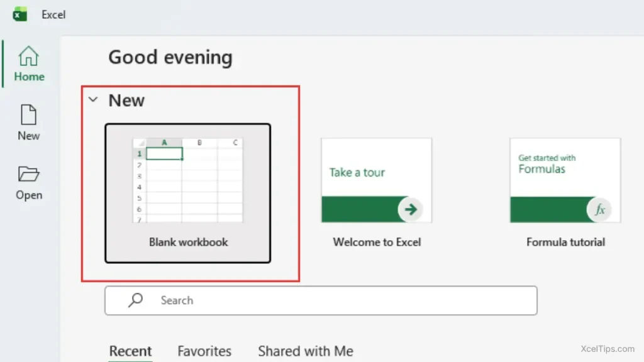This screenshot has width=644, height=362.
Task: Click the arrow icon on Welcome to Excel card
Action: [x=410, y=209]
